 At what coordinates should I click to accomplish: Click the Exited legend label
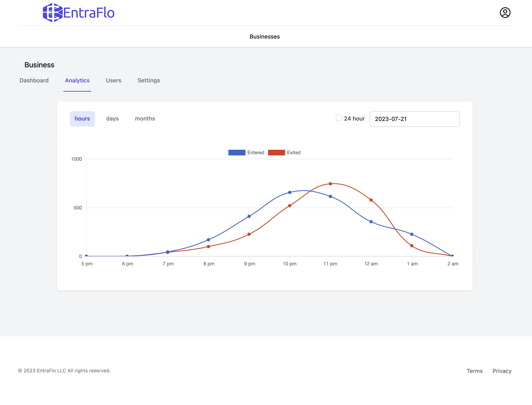click(294, 153)
